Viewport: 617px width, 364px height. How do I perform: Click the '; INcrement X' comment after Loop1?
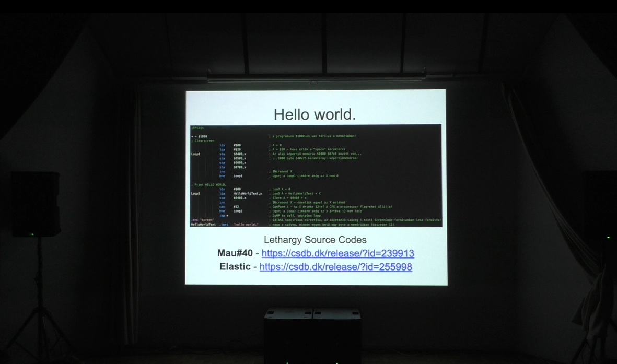[x=282, y=171]
